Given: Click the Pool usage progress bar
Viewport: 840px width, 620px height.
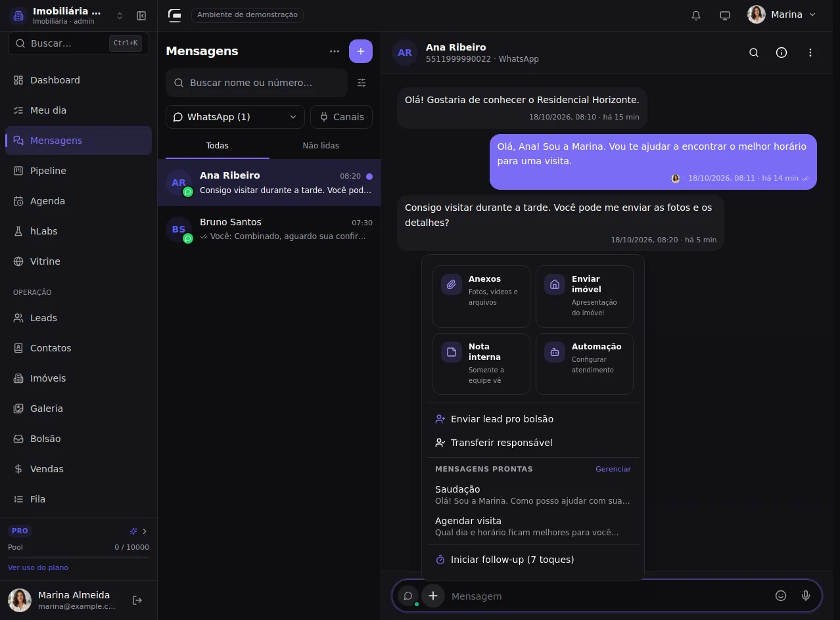Looking at the screenshot, I should 78,557.
